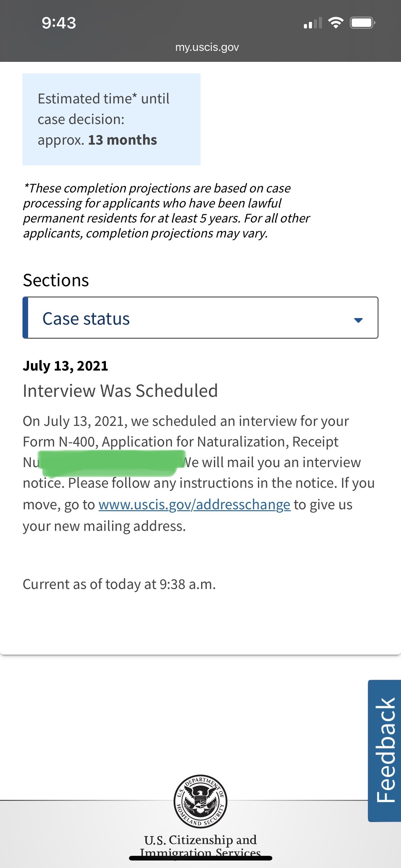The height and width of the screenshot is (868, 401).
Task: Tap the home indicator bar at bottom
Action: [x=200, y=858]
